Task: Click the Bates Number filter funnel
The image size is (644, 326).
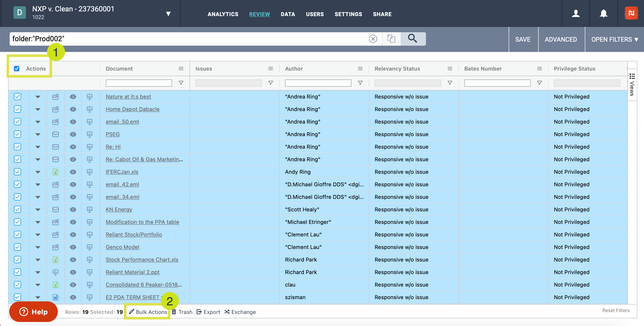Action: (x=540, y=83)
